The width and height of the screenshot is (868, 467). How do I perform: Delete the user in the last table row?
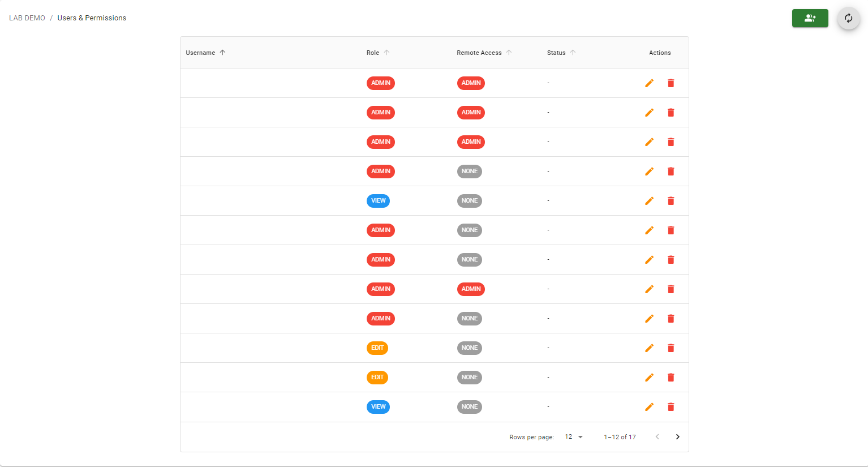click(x=671, y=407)
